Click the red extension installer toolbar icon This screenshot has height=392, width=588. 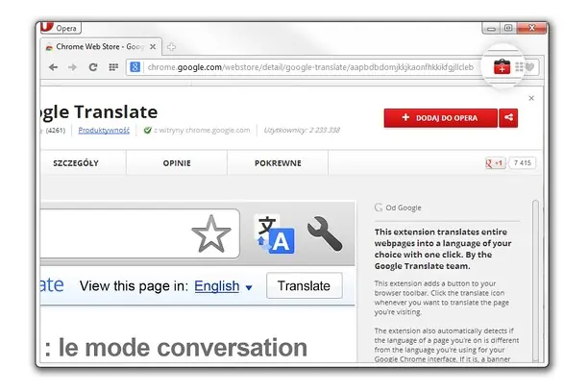502,66
